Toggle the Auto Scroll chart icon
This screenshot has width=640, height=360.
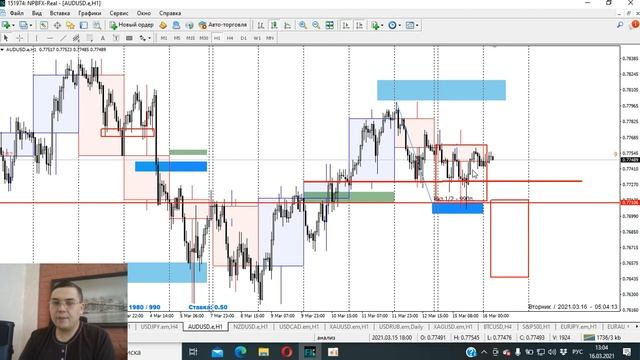coord(346,25)
